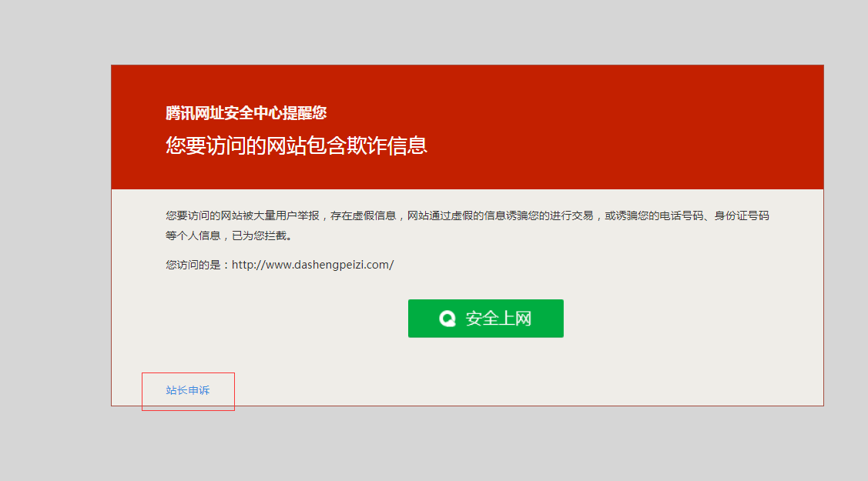Click the green 安全上网 button
This screenshot has height=481, width=868.
485,319
